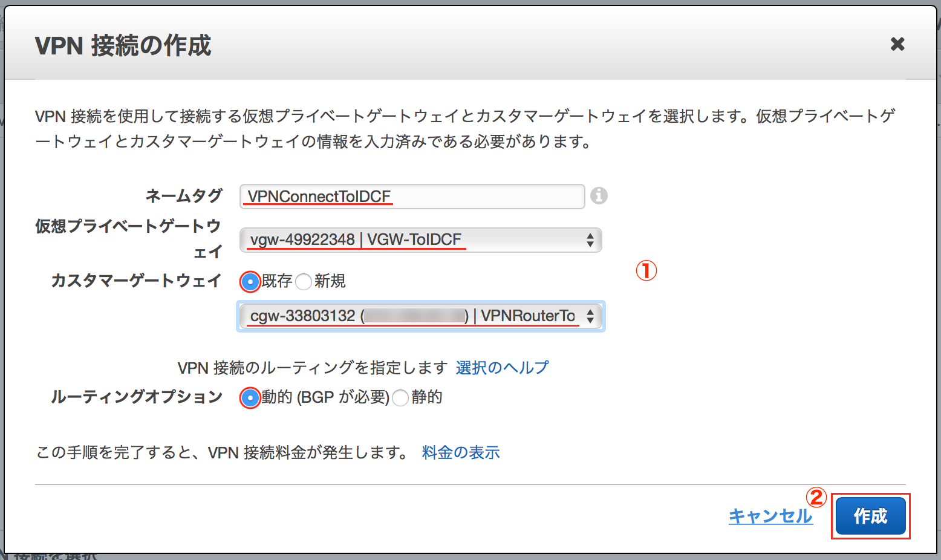Click the 選択のヘルプ link
The width and height of the screenshot is (941, 560).
[502, 367]
